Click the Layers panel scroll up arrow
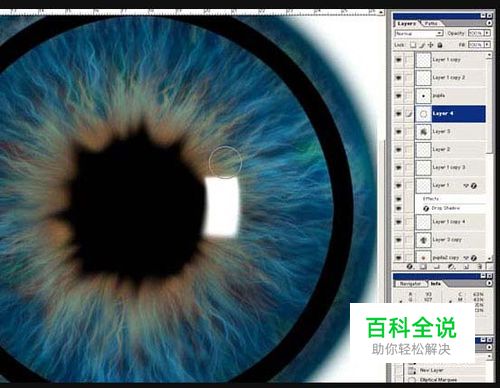The image size is (500, 388). [x=489, y=55]
